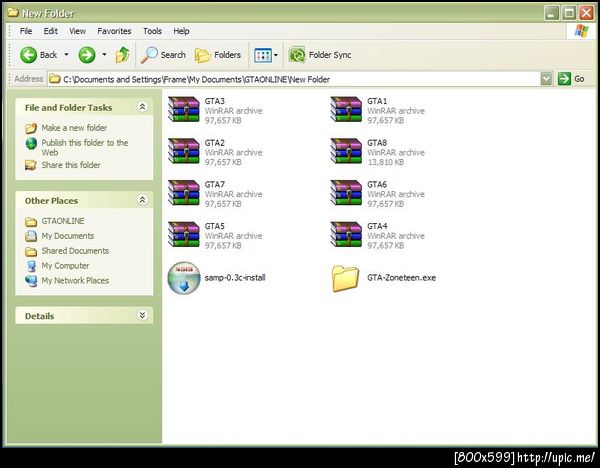Click the GTA-Zoneteen.exe name label
This screenshot has width=600, height=468.
401,278
